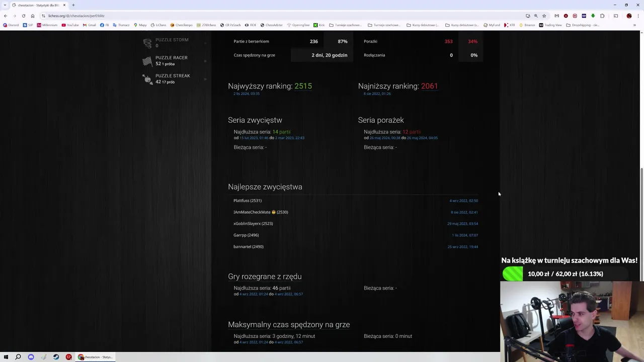This screenshot has height=362, width=644.
Task: Open the first Kursy debiutowe bookmark folder
Action: 422,25
